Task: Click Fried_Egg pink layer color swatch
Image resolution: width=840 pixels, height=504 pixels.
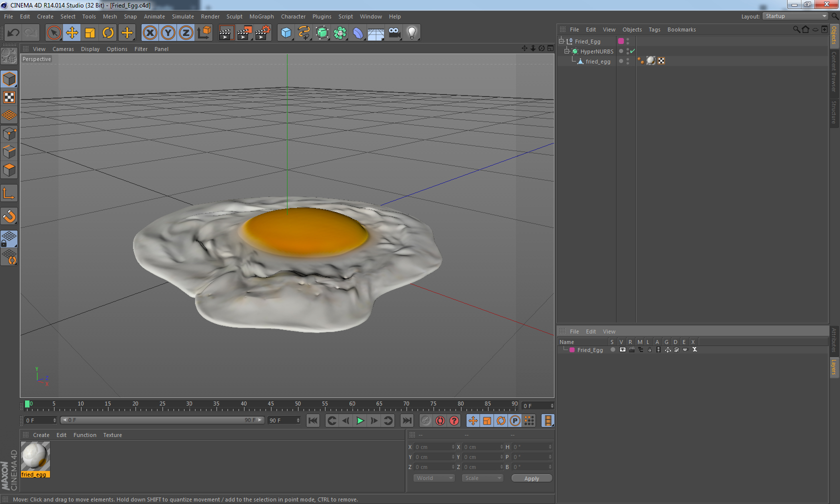Action: click(x=621, y=41)
